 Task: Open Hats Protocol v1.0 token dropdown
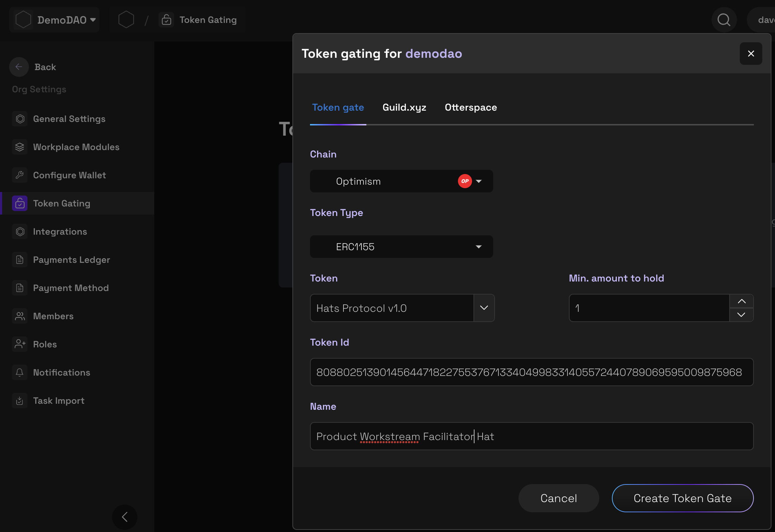point(484,308)
